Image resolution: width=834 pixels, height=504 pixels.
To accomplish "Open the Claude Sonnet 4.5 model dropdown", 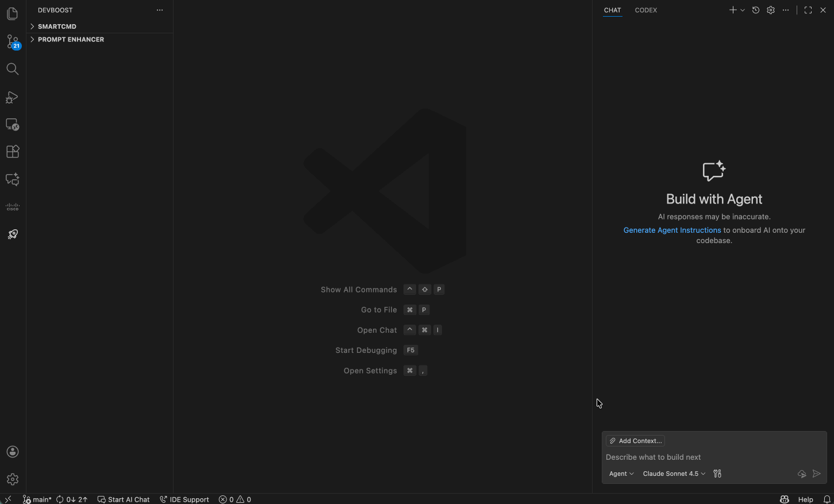I will point(674,473).
